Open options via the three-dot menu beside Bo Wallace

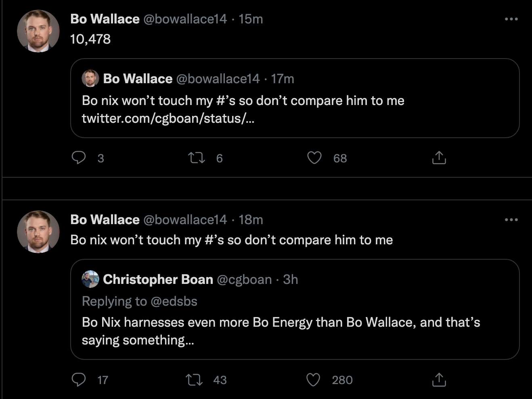511,19
